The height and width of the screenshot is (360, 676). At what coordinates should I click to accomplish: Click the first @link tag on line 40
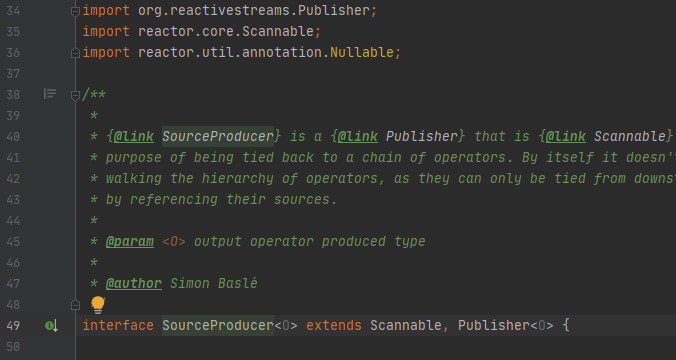click(134, 137)
